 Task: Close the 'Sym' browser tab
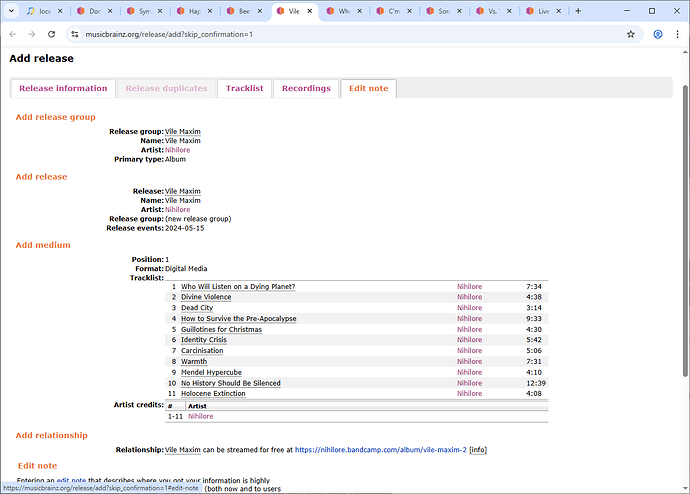(160, 11)
